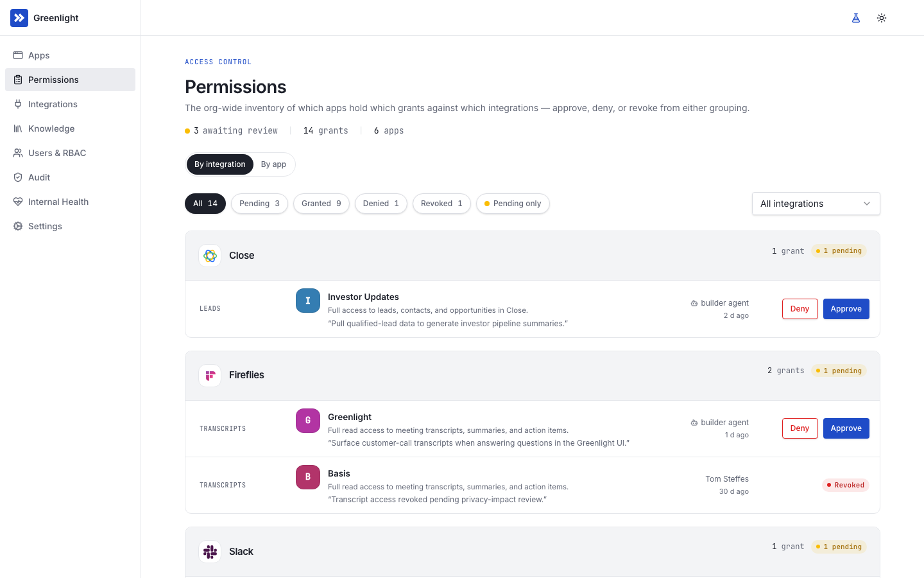Image resolution: width=924 pixels, height=578 pixels.
Task: Click the Internal Health heartbeat icon
Action: tap(18, 202)
